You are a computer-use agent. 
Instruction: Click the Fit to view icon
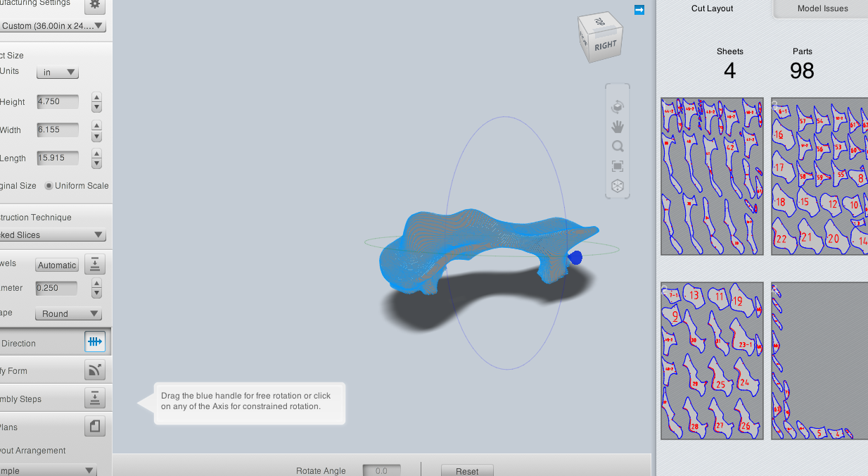point(618,166)
